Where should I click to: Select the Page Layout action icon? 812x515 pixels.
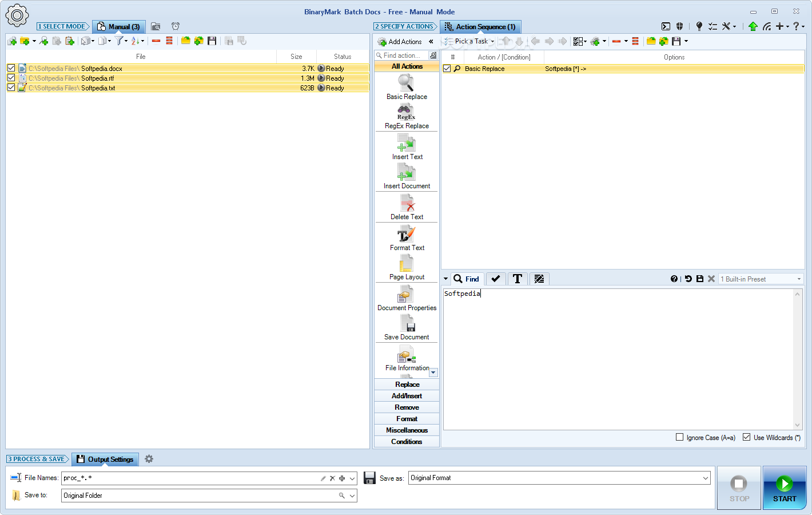tap(407, 267)
